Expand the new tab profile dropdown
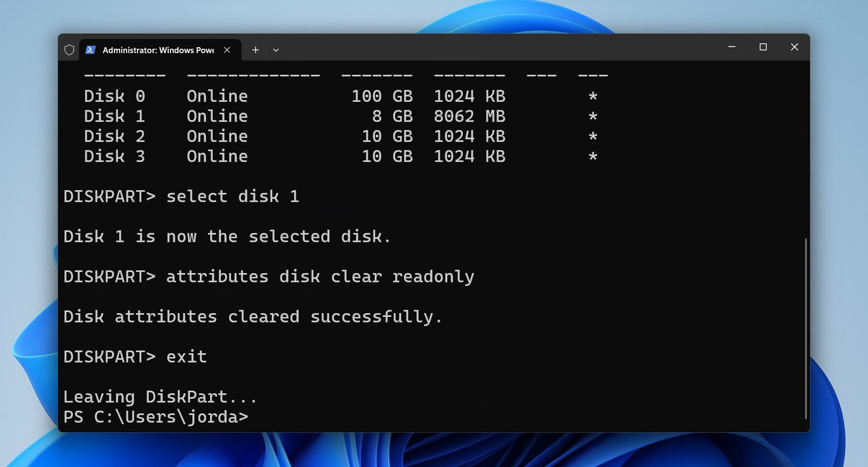This screenshot has height=467, width=868. pos(276,50)
